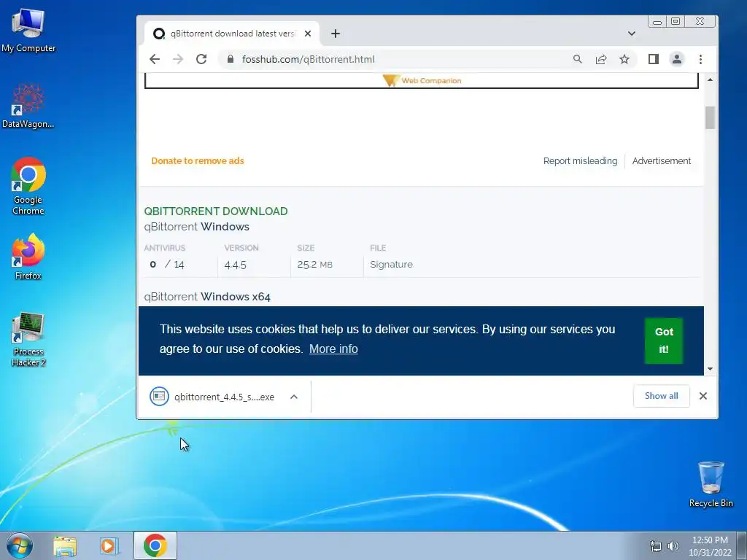
Task: Open My Computer desktop icon
Action: [x=28, y=29]
